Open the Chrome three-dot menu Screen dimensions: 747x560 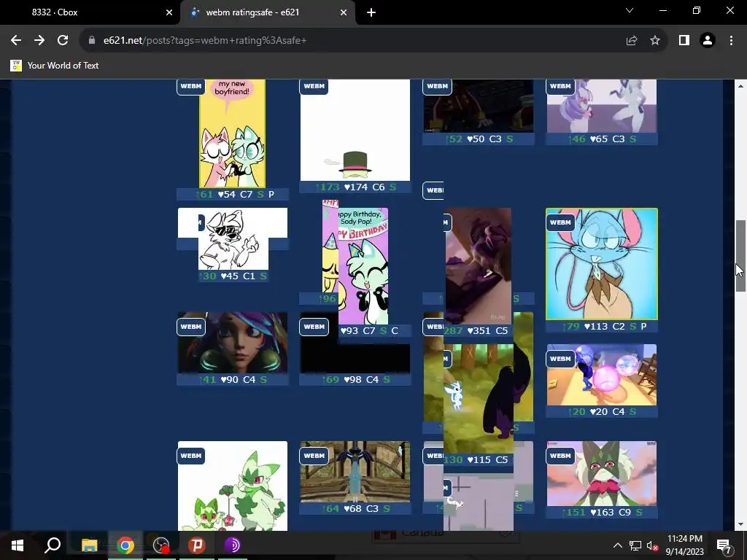[731, 41]
